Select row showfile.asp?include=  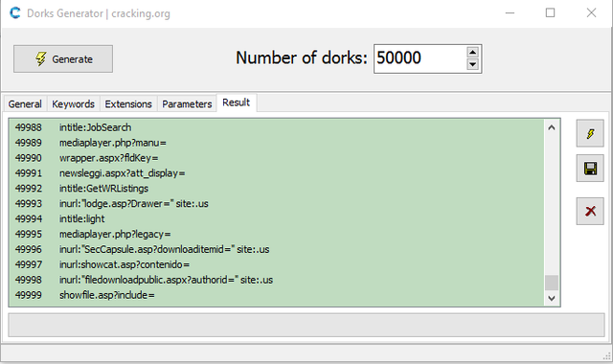(276, 295)
